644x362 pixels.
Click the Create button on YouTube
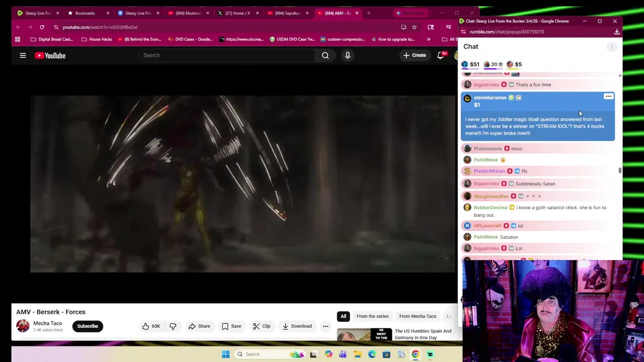[x=415, y=55]
